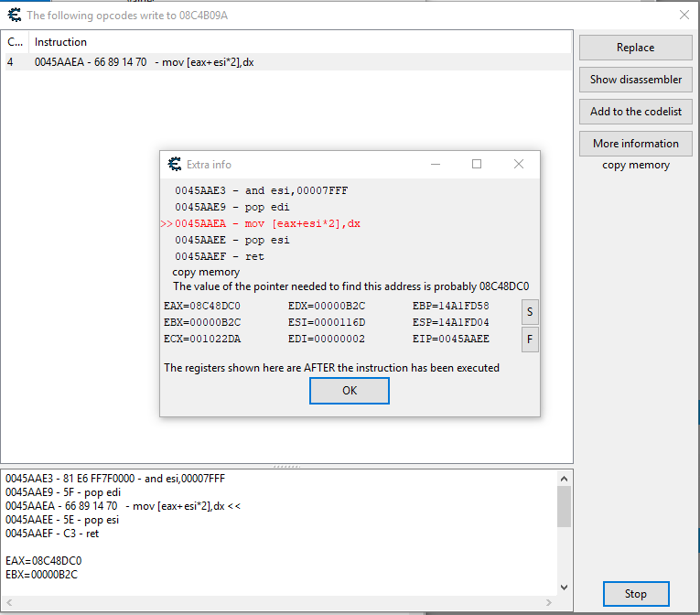This screenshot has height=615, width=700.
Task: Close the Extra info dialog
Action: tap(518, 165)
